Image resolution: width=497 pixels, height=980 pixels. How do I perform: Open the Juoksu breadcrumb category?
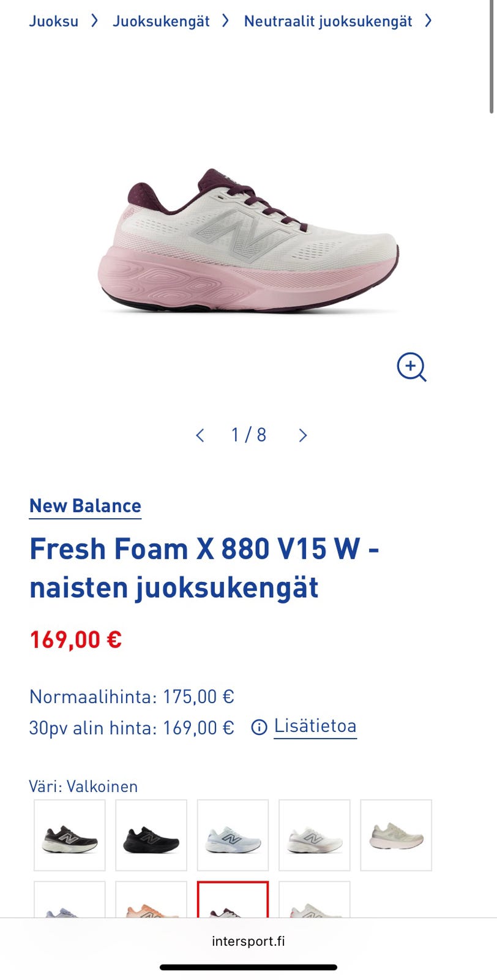click(x=54, y=21)
